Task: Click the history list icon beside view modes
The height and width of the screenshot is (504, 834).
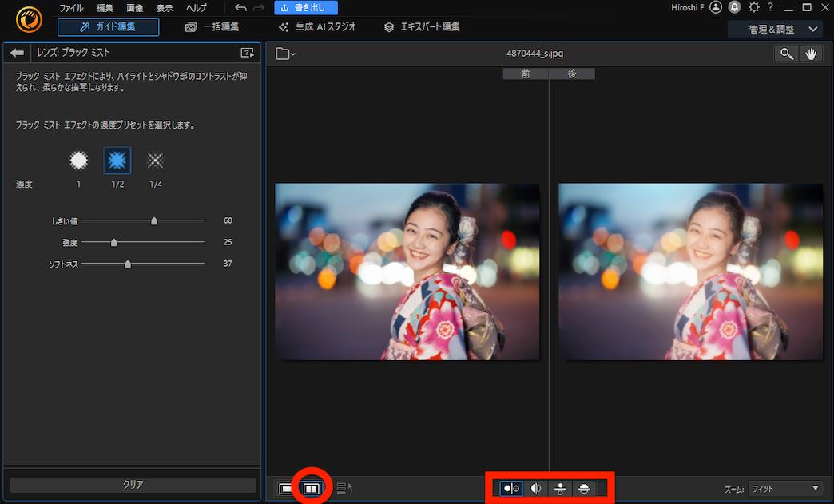Action: pyautogui.click(x=344, y=488)
